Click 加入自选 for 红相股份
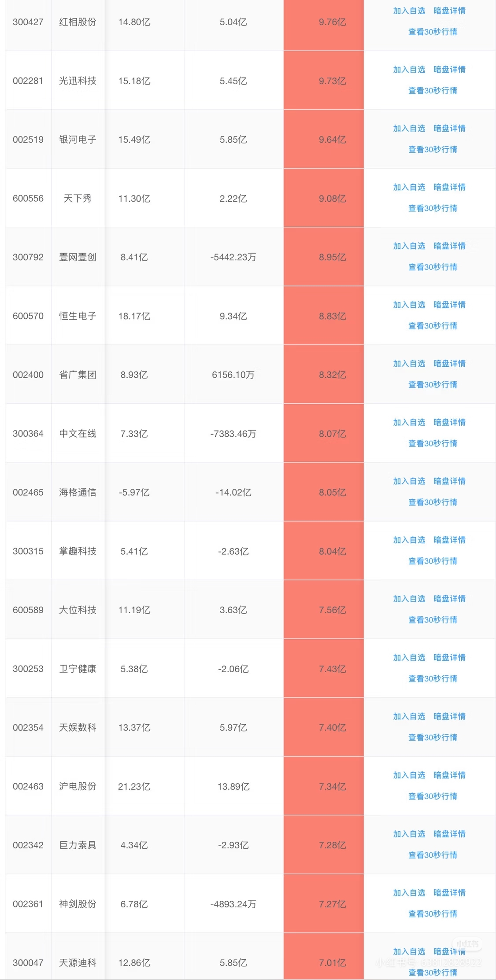 [x=409, y=11]
